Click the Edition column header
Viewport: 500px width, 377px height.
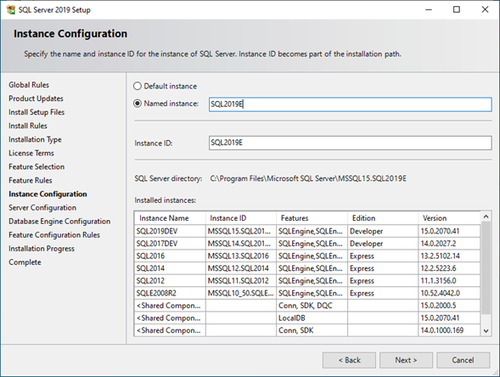[x=383, y=218]
